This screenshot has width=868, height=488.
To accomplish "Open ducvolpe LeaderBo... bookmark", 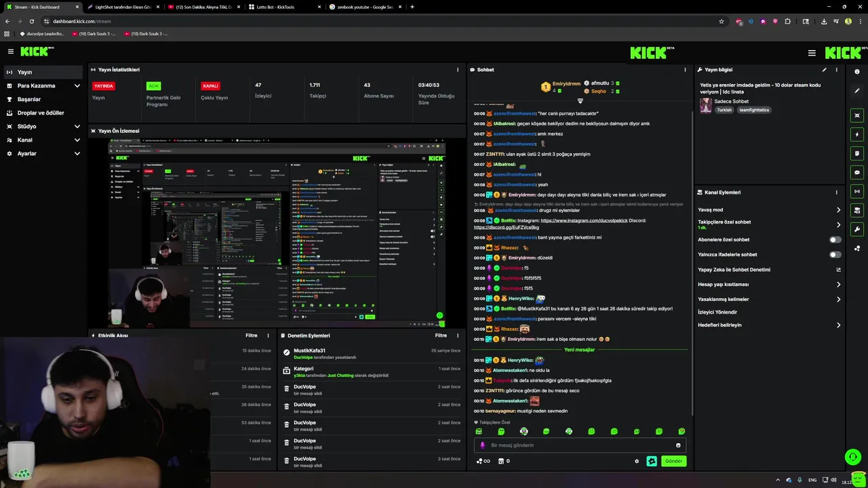I will click(x=42, y=33).
